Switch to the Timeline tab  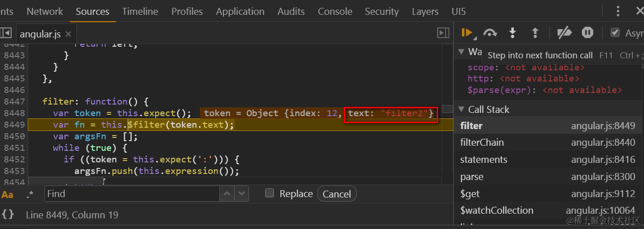tap(140, 11)
